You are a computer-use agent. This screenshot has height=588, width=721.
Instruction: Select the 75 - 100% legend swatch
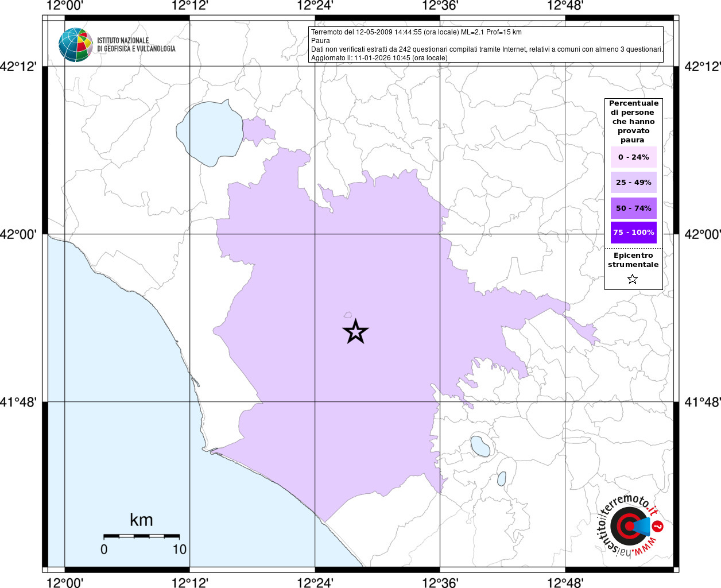[634, 233]
